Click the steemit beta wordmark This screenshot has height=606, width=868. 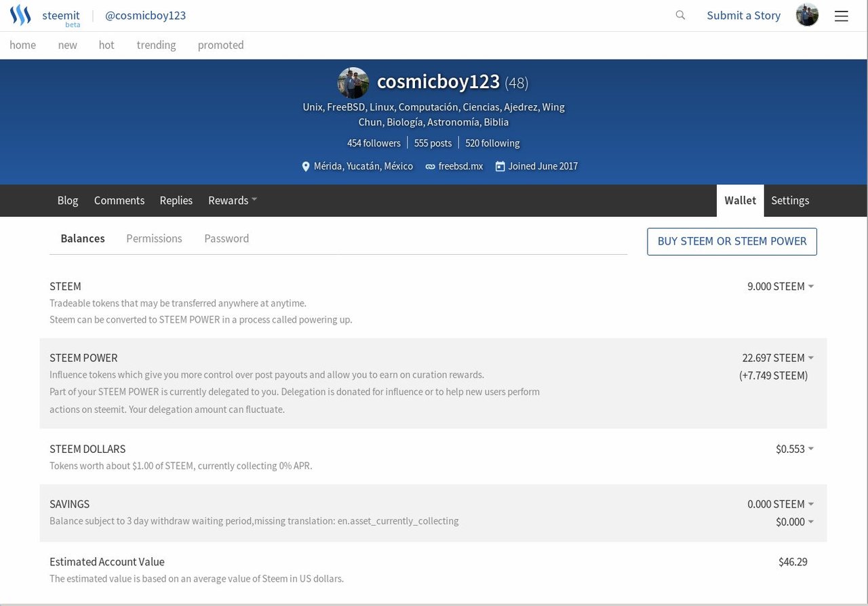tap(61, 18)
